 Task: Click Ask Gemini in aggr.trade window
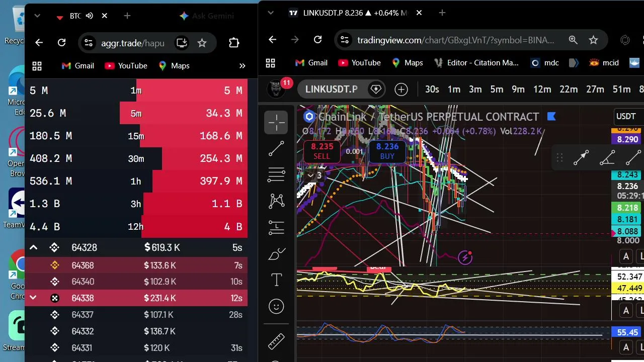[x=207, y=16]
